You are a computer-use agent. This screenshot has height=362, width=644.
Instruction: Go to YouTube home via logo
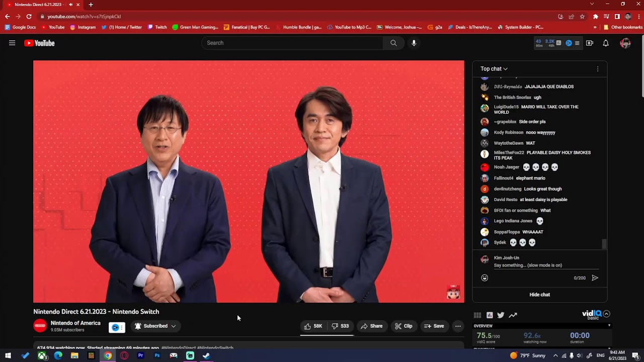39,43
